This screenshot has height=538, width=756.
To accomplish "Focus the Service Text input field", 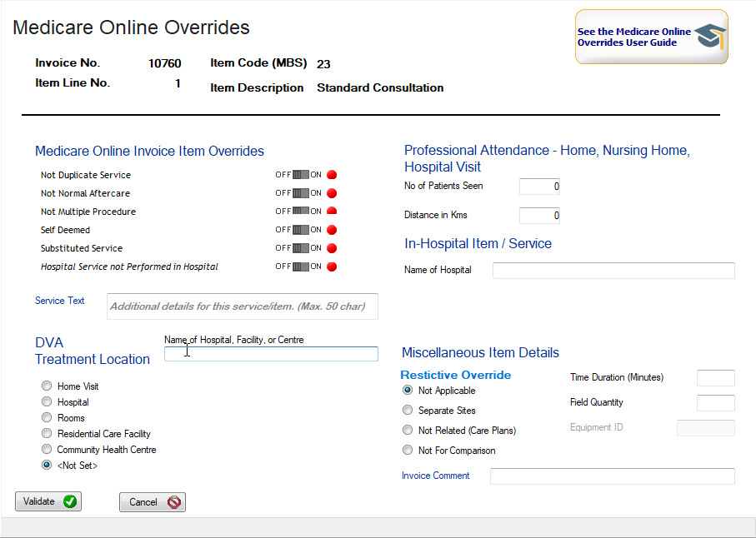I will [243, 306].
